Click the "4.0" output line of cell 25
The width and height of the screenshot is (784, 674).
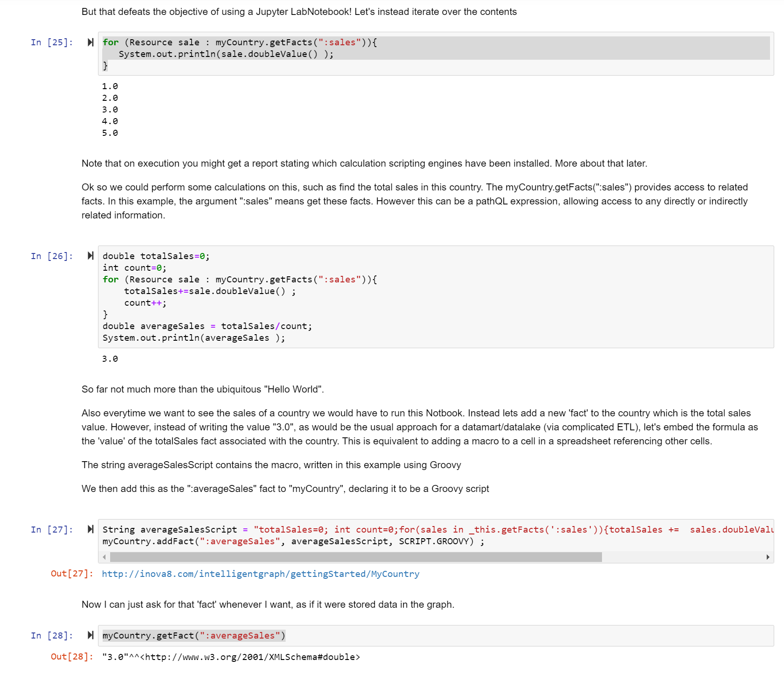[110, 121]
